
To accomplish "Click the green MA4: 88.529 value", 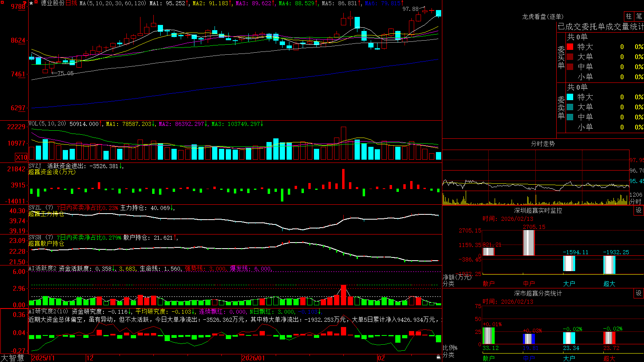I will click(297, 3).
